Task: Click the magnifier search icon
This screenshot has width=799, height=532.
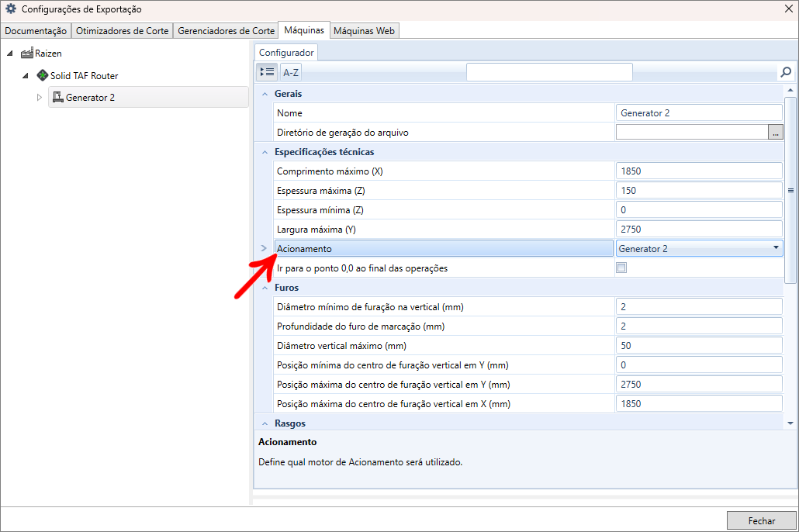Action: [x=786, y=72]
